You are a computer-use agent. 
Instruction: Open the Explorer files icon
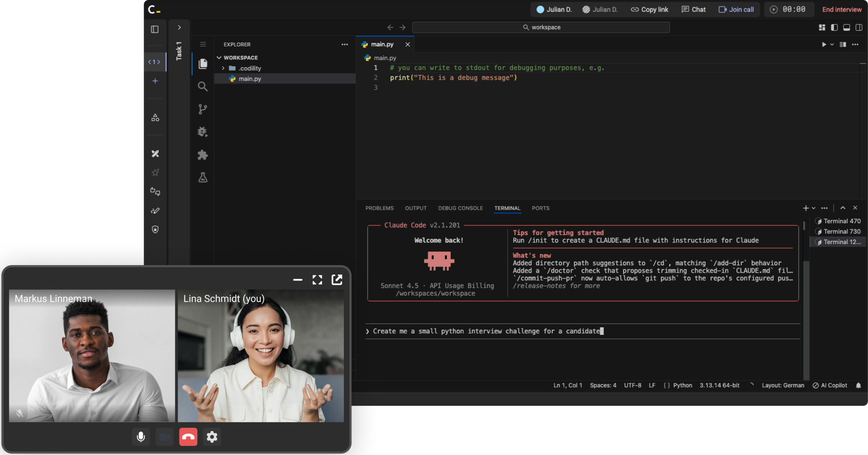tap(203, 63)
